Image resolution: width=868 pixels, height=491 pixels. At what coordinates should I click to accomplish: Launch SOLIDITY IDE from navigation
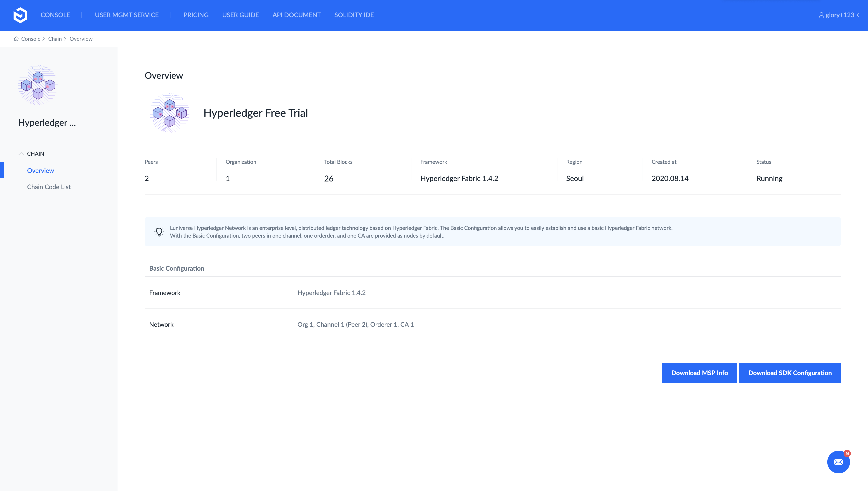coord(354,15)
